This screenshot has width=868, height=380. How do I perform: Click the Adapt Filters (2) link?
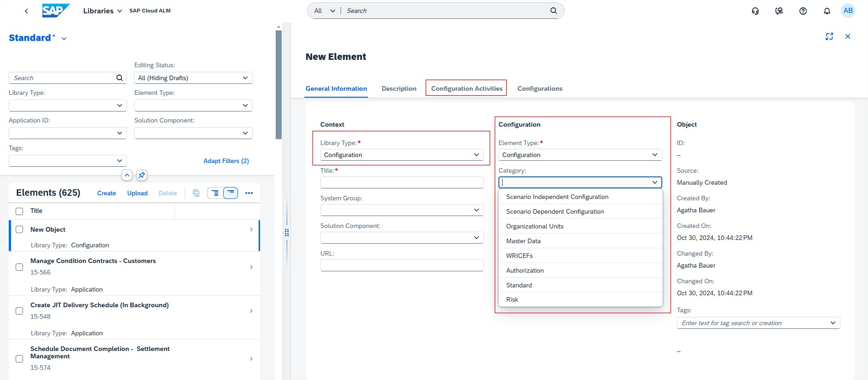pyautogui.click(x=226, y=161)
